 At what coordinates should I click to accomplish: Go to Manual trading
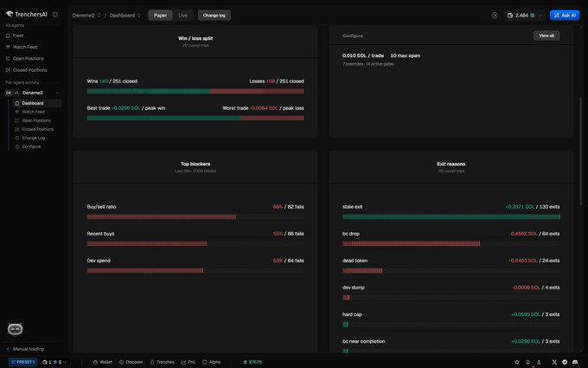26,349
